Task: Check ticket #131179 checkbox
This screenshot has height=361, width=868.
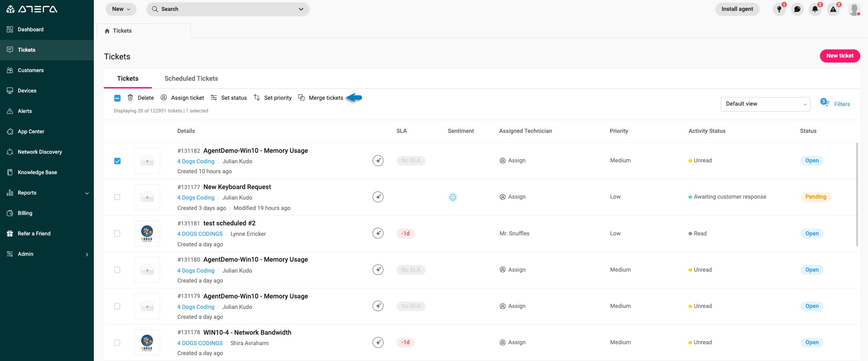Action: point(117,306)
